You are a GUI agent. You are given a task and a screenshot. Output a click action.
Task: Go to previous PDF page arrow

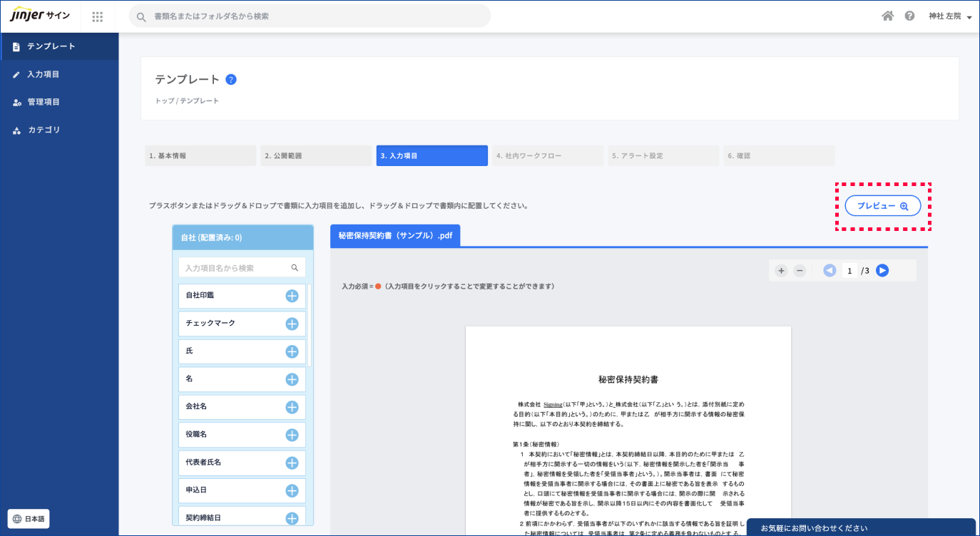(x=830, y=270)
